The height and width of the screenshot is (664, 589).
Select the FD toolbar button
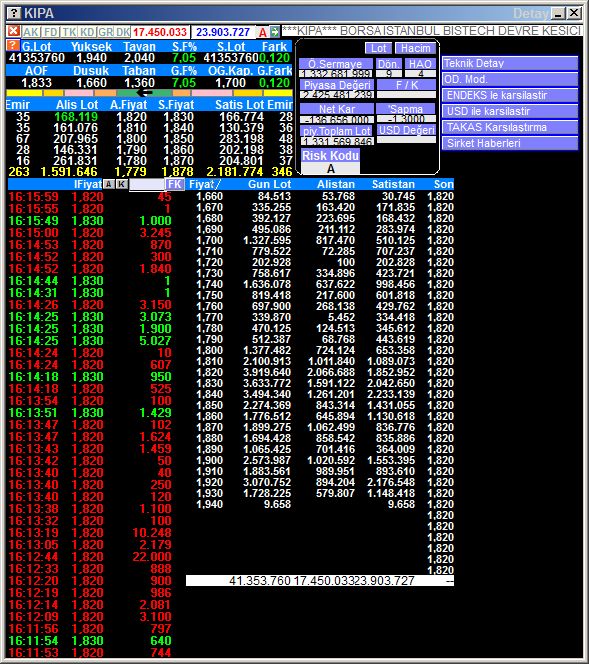[x=51, y=32]
